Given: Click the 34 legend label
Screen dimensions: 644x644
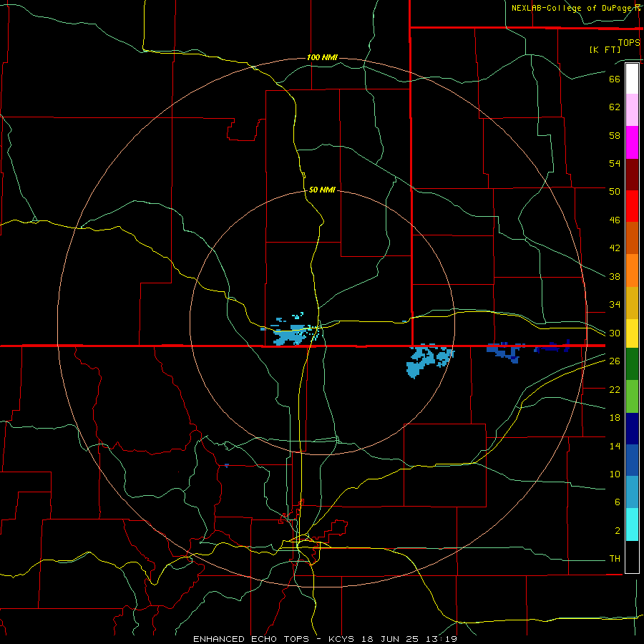Looking at the screenshot, I should point(615,305).
